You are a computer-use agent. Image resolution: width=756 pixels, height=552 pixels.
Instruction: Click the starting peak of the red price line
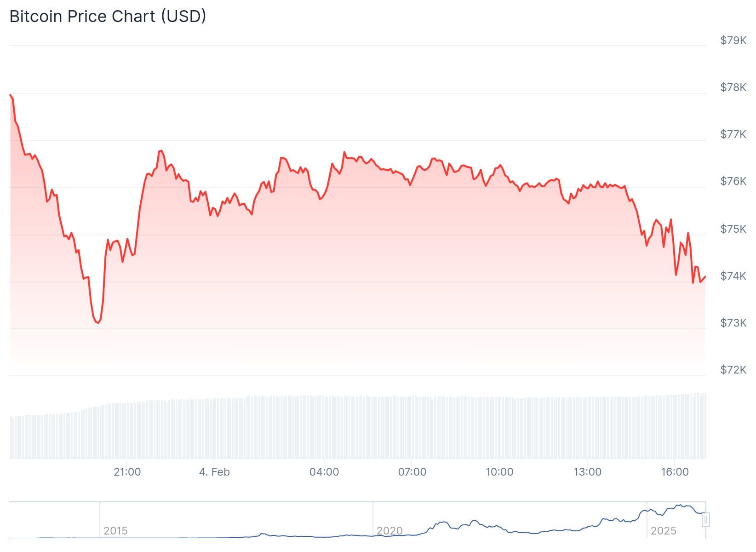coord(10,95)
